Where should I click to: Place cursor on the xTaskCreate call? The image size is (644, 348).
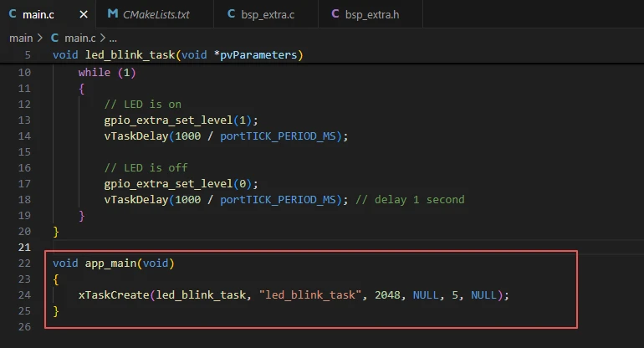[x=112, y=294]
